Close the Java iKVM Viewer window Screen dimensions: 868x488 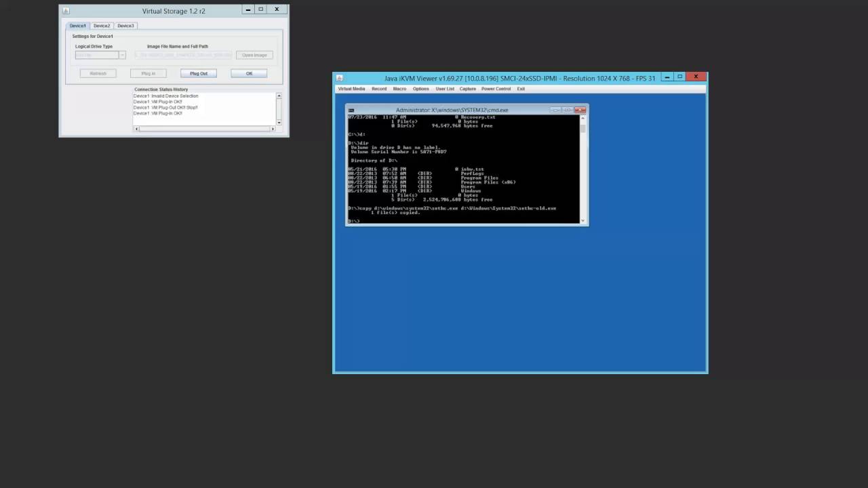tap(696, 77)
